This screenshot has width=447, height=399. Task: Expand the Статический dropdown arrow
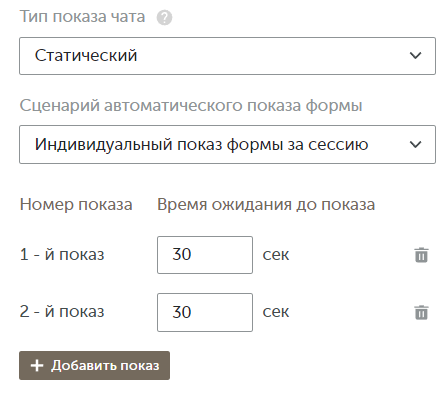point(415,55)
